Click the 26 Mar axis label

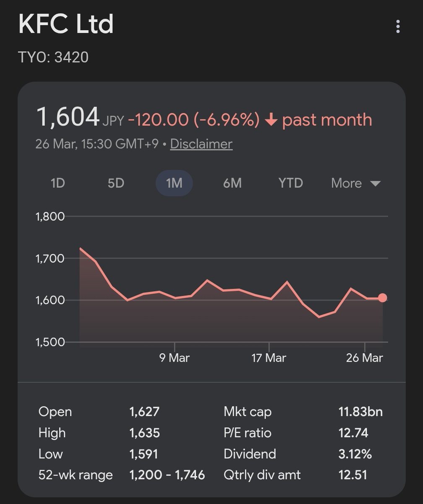point(365,358)
